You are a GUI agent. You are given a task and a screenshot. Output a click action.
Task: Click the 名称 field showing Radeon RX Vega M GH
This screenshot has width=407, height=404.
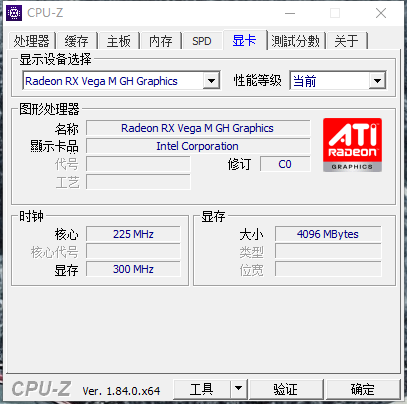(x=198, y=128)
